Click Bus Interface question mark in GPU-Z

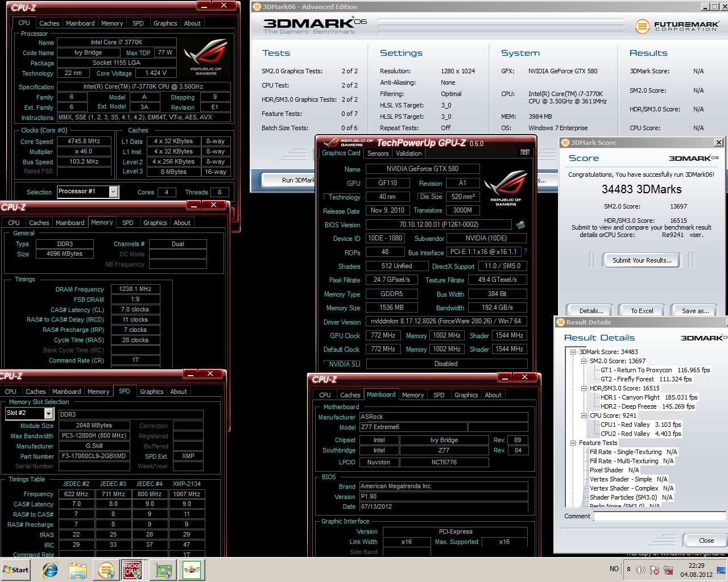coord(525,252)
